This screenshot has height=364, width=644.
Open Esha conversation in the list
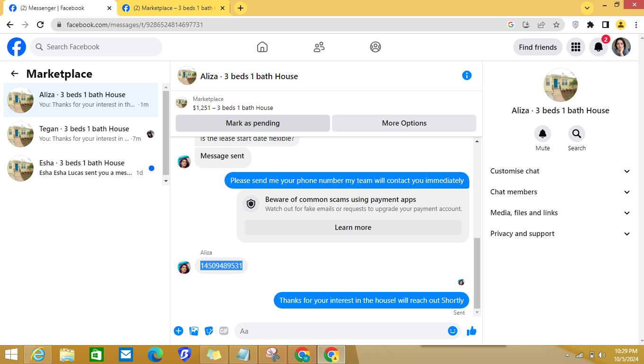click(x=81, y=168)
